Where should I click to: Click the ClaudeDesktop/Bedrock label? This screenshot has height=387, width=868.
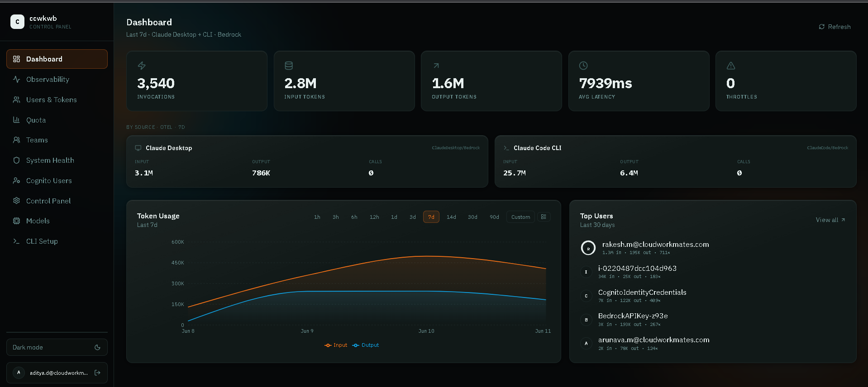456,148
